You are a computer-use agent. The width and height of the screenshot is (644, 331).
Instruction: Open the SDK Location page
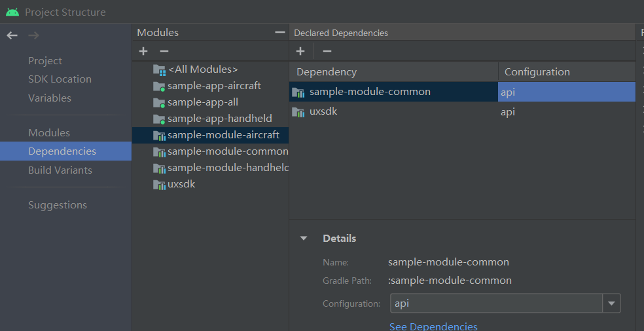pos(60,79)
